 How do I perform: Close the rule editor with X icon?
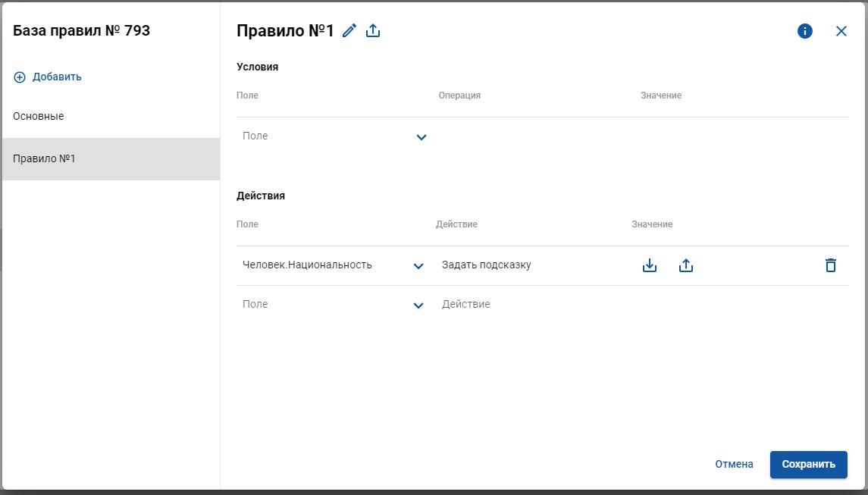[x=841, y=31]
